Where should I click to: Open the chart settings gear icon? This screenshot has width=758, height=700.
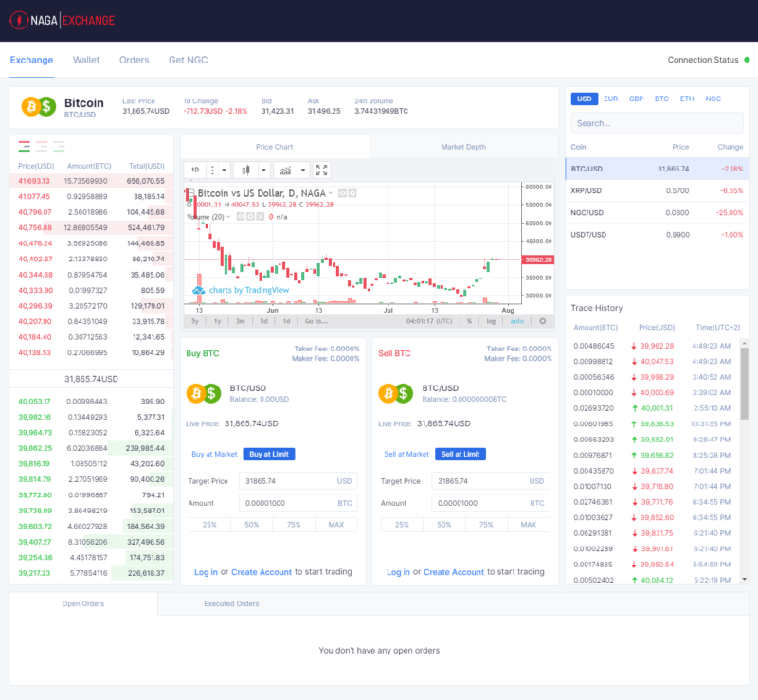coord(543,321)
